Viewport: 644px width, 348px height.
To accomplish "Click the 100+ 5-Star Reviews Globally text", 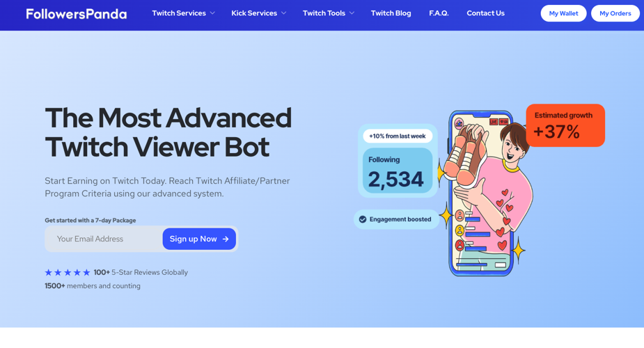I will (x=141, y=273).
